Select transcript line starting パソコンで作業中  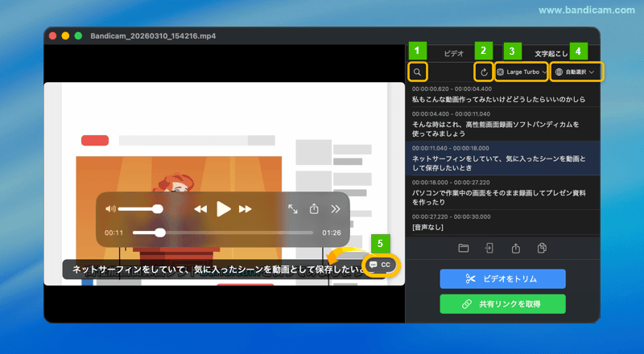click(x=502, y=192)
